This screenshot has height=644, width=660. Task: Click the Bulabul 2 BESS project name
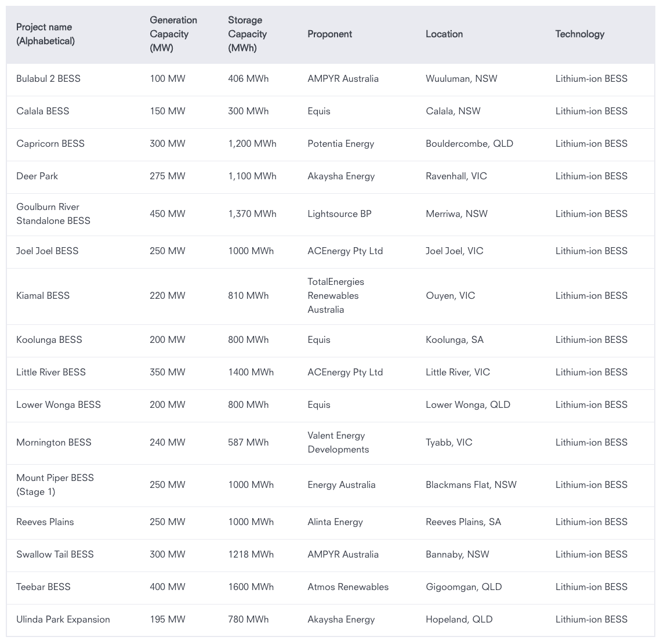tap(48, 79)
